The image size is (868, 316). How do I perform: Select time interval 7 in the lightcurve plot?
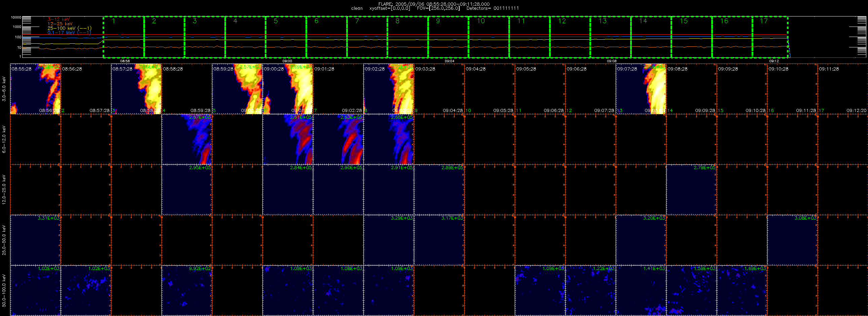pos(367,37)
